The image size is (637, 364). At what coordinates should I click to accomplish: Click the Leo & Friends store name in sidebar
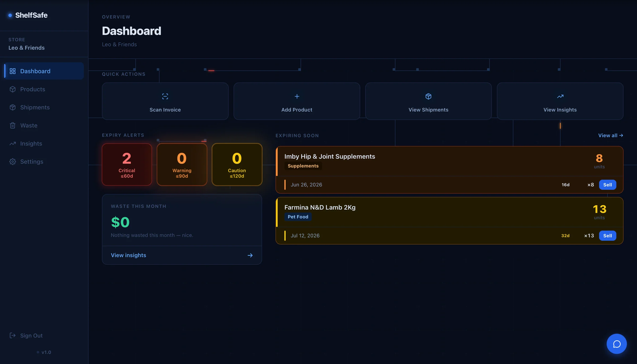[x=27, y=48]
